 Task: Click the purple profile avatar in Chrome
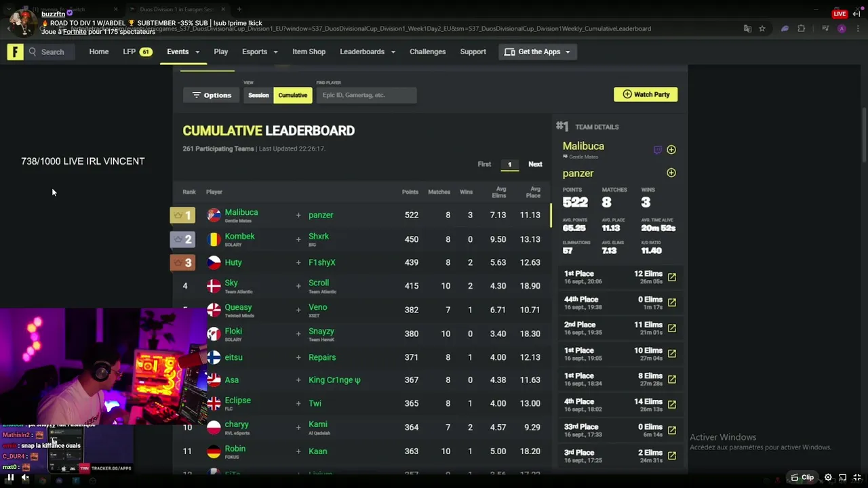(842, 28)
